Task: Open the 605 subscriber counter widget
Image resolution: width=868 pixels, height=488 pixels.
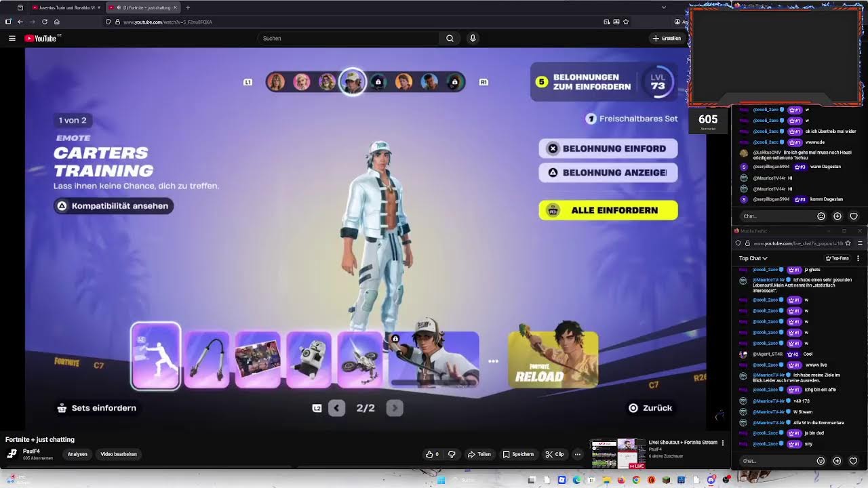Action: click(x=708, y=120)
